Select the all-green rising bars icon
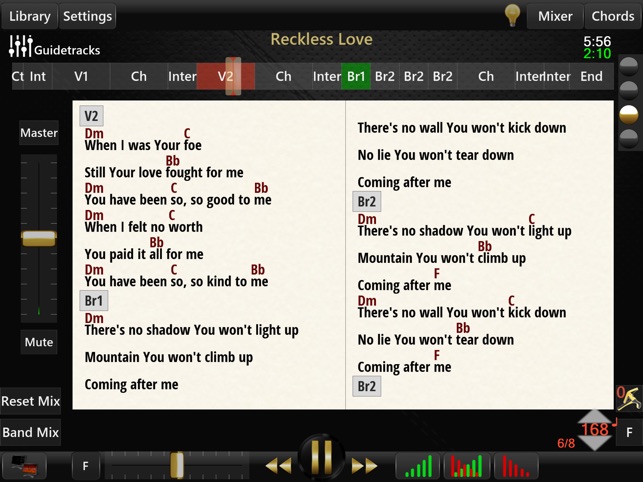Viewport: 643px width, 482px height. point(417,466)
